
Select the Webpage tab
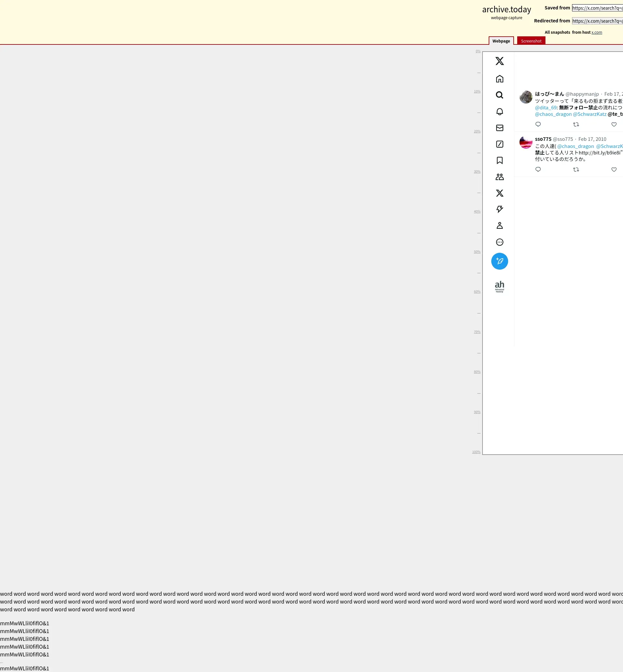501,41
